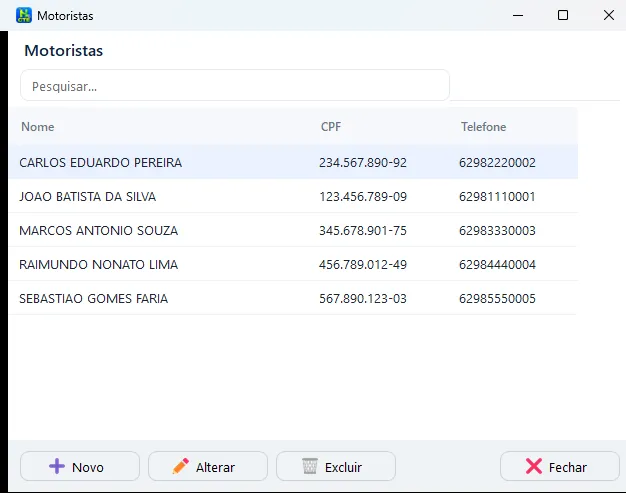This screenshot has width=626, height=493.
Task: Select the JOAO BATISTA DA SILVA row
Action: 293,196
